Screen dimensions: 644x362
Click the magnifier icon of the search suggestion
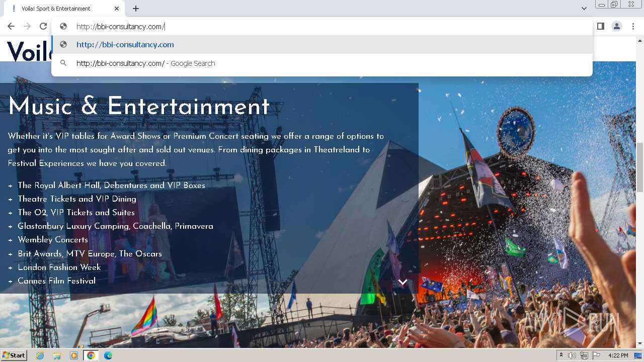point(63,63)
